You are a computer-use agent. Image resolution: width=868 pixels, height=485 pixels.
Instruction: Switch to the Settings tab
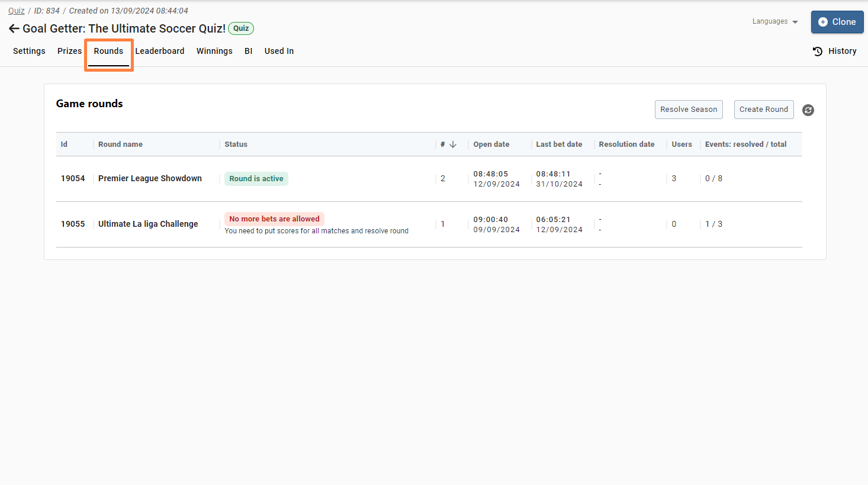(x=29, y=51)
